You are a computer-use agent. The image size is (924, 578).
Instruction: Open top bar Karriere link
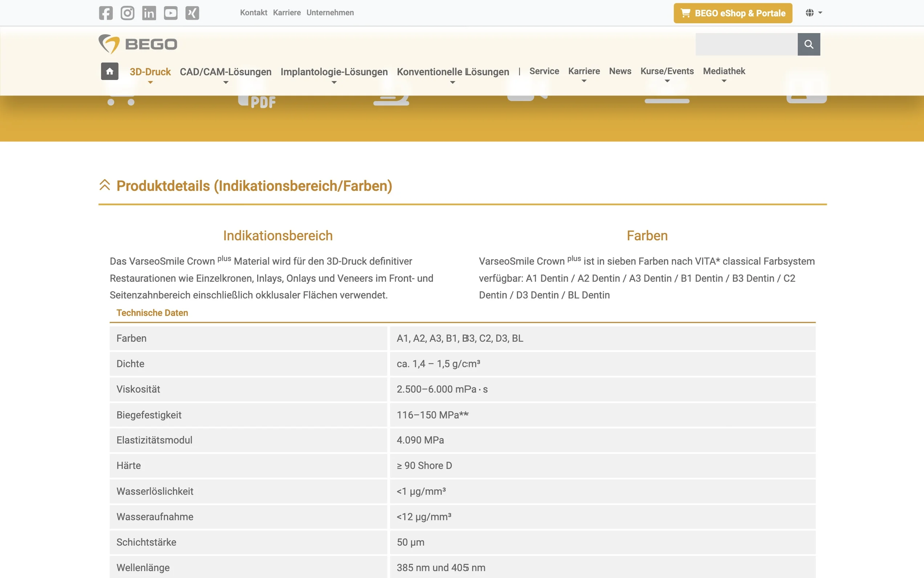pos(287,13)
